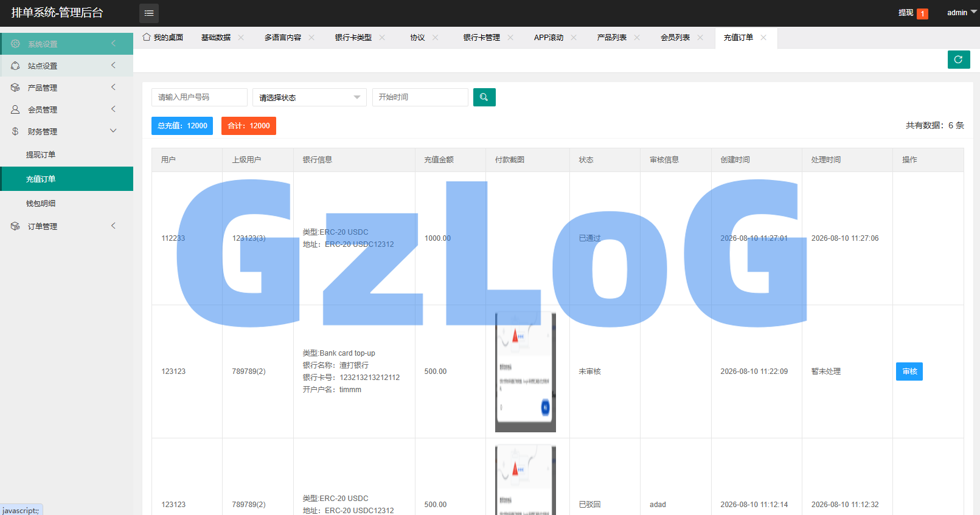Screen dimensions: 980x515
Task: Click the user number input field
Action: [x=200, y=97]
